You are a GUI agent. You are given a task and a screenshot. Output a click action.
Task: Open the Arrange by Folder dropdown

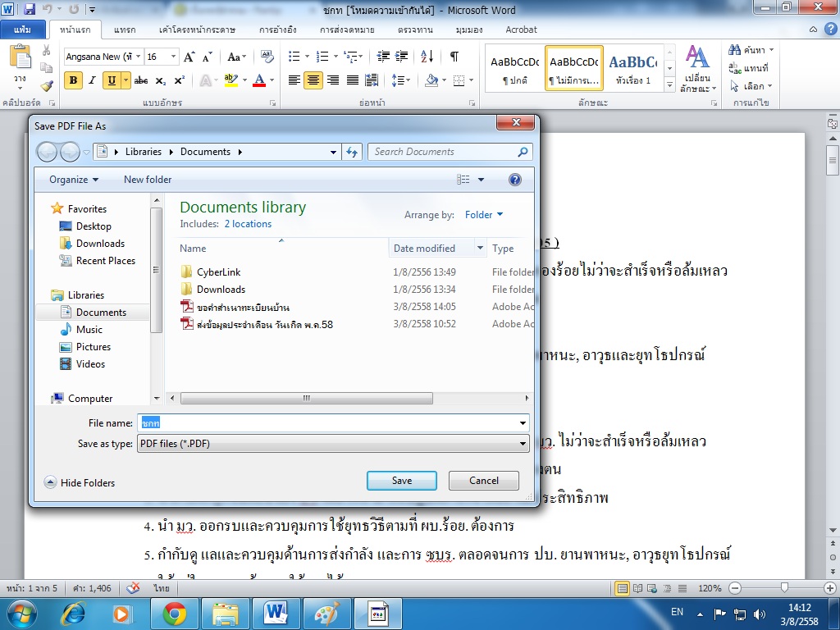tap(484, 215)
